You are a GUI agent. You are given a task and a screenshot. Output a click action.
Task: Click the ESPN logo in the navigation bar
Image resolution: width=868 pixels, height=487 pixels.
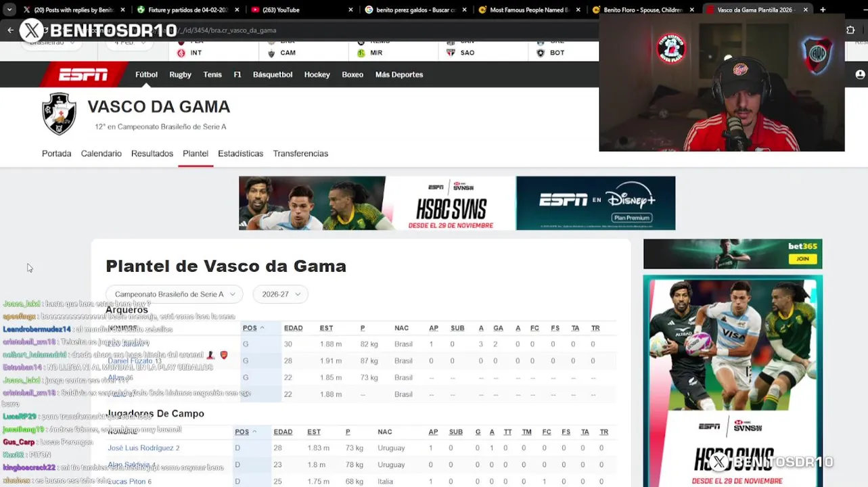(x=83, y=74)
